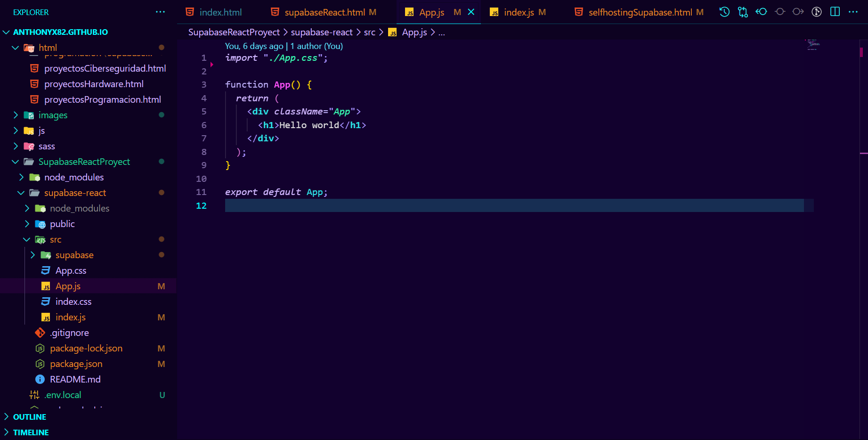Expand the TIMELINE section

(31, 432)
